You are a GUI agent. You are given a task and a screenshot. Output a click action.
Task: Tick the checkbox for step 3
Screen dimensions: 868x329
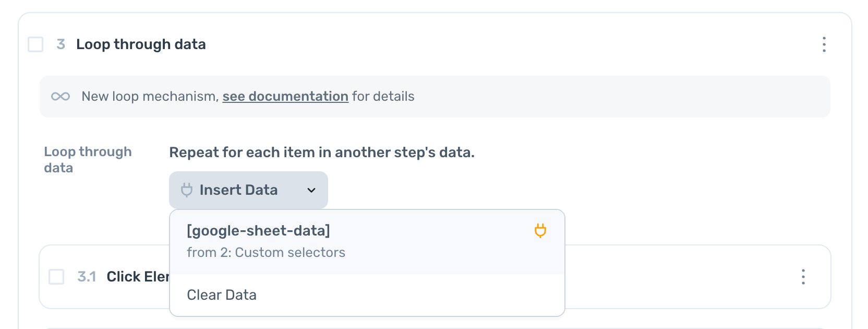pyautogui.click(x=35, y=44)
